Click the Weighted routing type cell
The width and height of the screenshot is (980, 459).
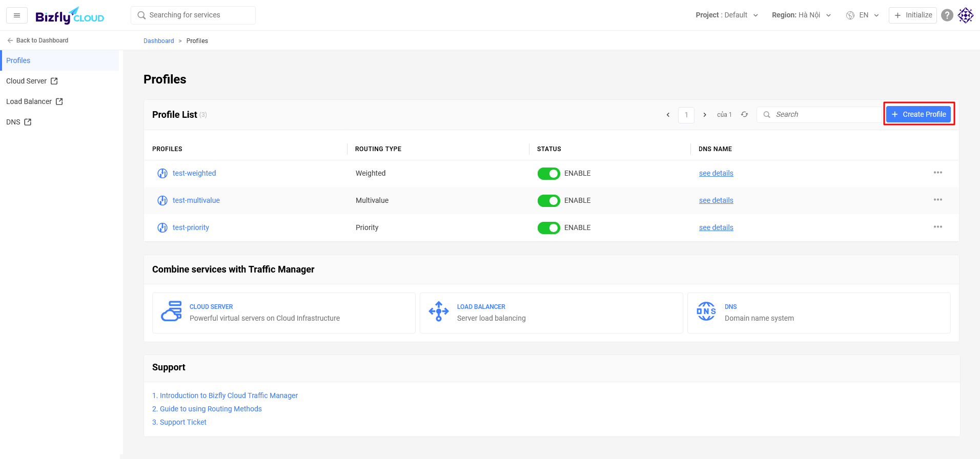371,173
